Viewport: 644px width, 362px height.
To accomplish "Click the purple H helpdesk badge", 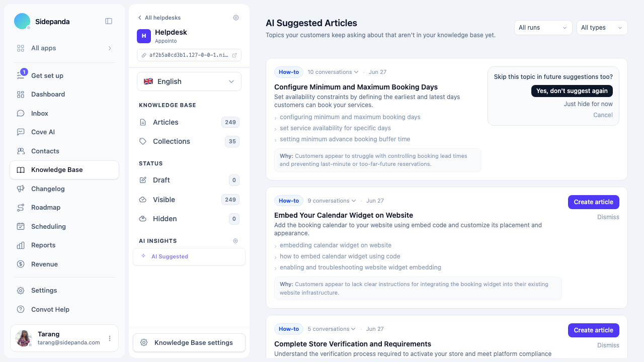I will pos(144,36).
